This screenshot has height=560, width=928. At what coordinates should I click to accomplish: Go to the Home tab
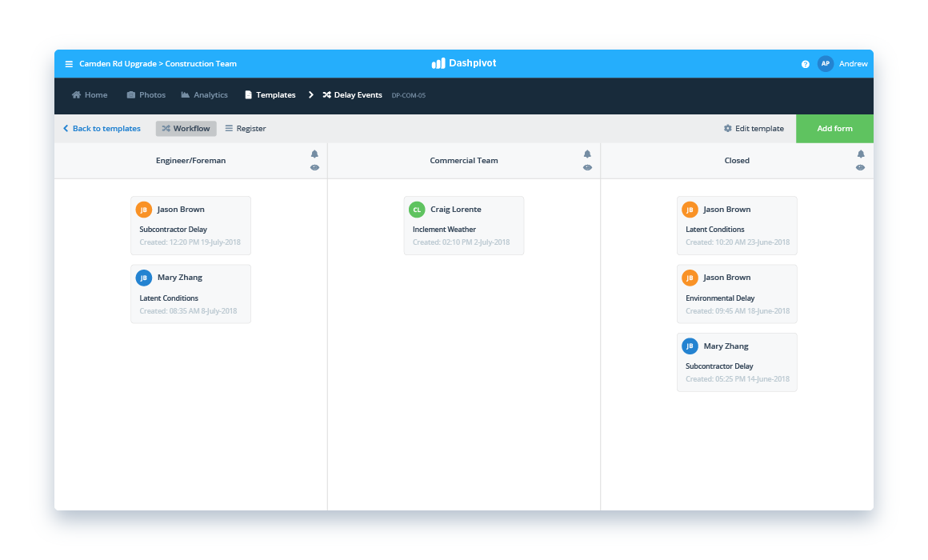[90, 94]
